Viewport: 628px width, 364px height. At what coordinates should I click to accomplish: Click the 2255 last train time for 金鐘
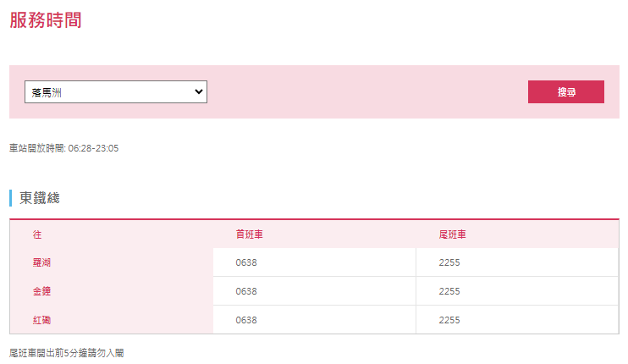449,291
